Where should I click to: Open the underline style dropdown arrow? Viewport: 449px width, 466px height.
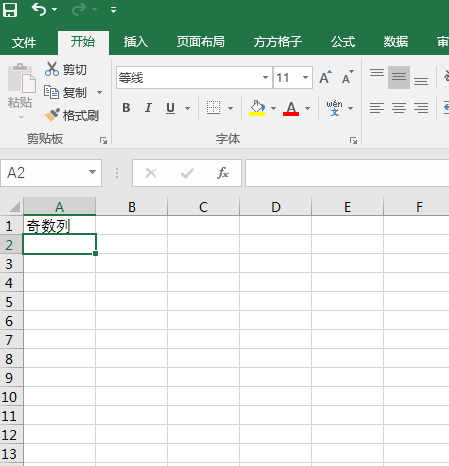(188, 108)
